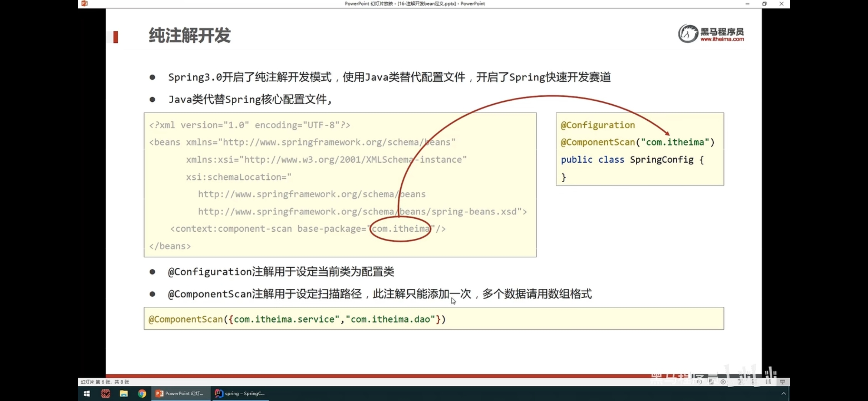Switch to reading view icon
The height and width of the screenshot is (401, 868).
pyautogui.click(x=768, y=382)
